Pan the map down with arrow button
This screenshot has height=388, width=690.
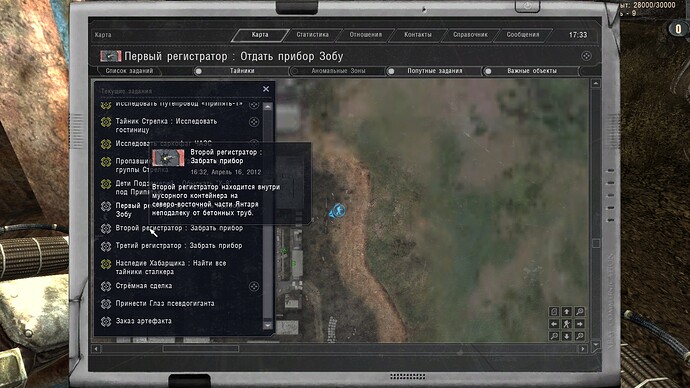pyautogui.click(x=567, y=337)
